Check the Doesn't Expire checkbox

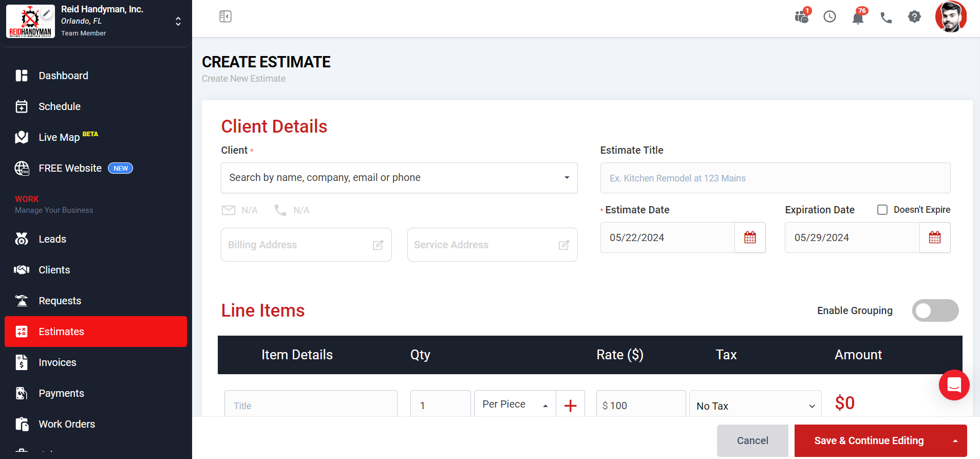point(882,210)
